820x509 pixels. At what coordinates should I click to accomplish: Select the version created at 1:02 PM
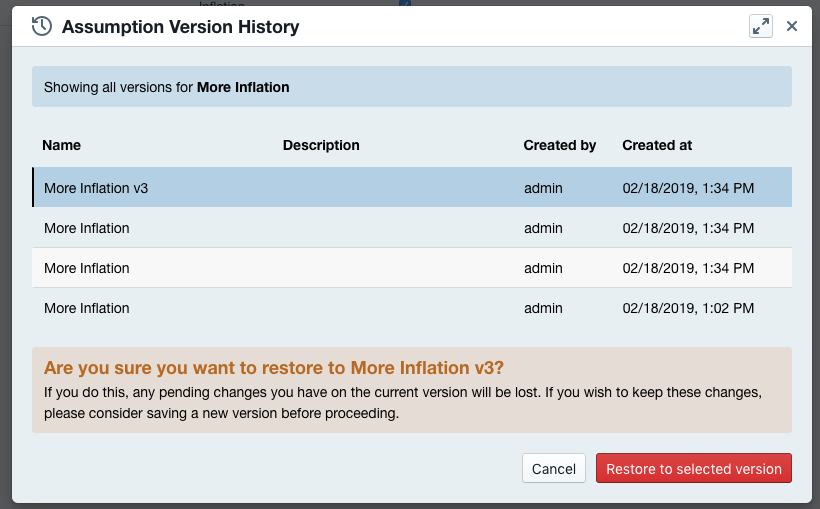click(688, 308)
